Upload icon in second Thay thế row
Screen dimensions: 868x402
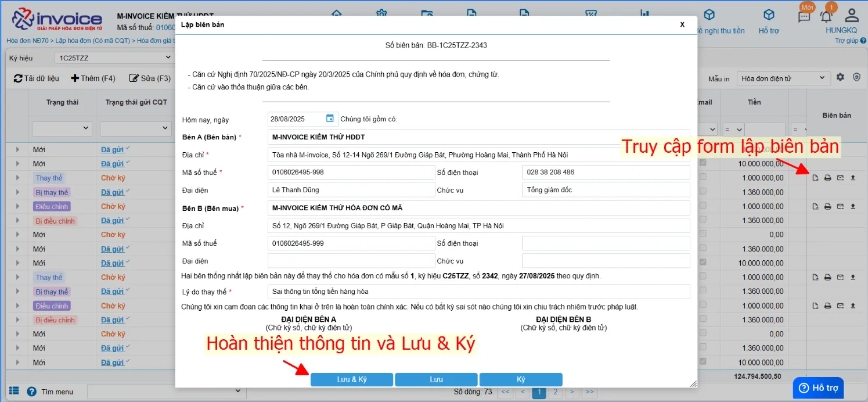[853, 277]
